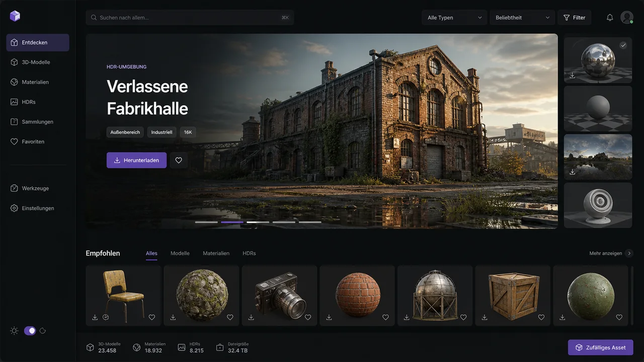The width and height of the screenshot is (644, 362).
Task: Open Einstellungen in the sidebar
Action: coord(38,208)
